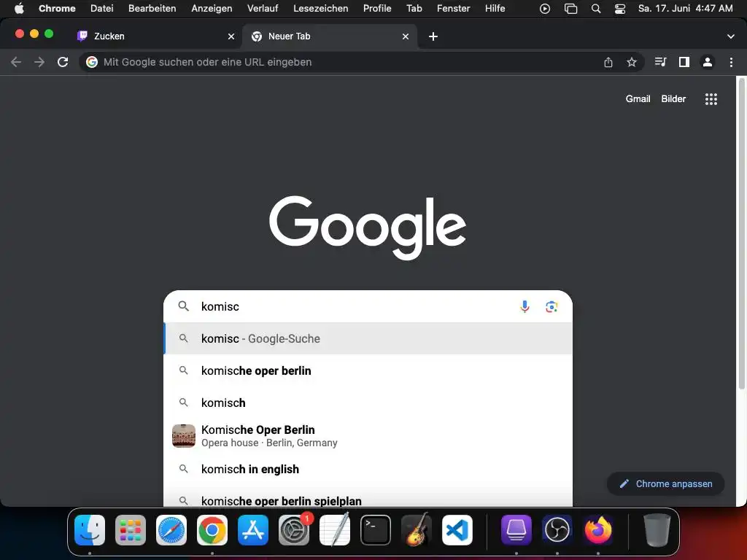Close the Neuer Tab tab
This screenshot has width=747, height=560.
click(x=406, y=36)
